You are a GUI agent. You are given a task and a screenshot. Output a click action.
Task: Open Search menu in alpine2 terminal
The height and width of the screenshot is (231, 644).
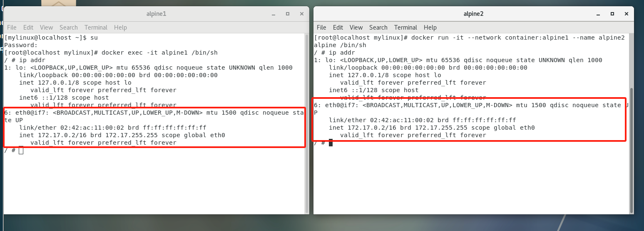(x=378, y=28)
